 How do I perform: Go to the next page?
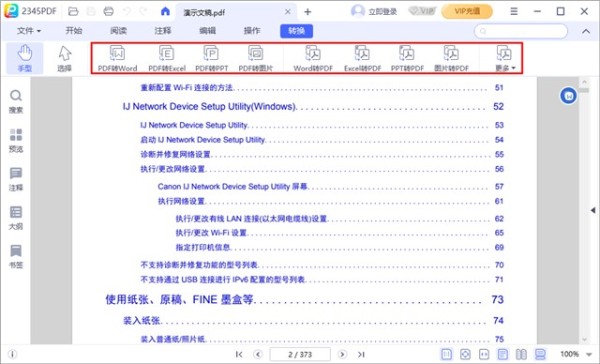[342, 354]
